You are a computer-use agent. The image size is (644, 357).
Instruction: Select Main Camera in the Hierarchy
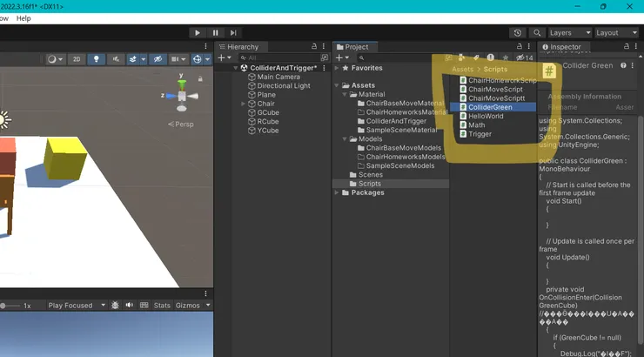pos(278,77)
